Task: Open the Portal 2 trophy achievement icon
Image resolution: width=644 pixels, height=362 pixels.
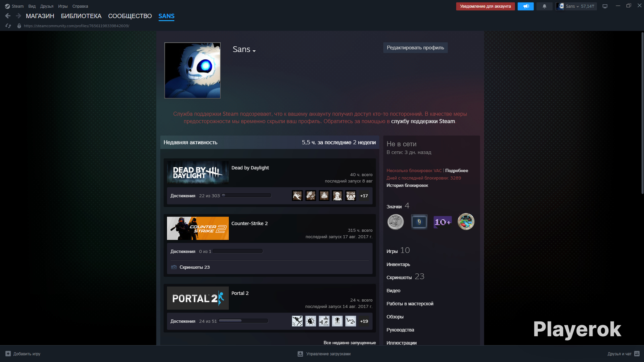Action: click(x=337, y=321)
